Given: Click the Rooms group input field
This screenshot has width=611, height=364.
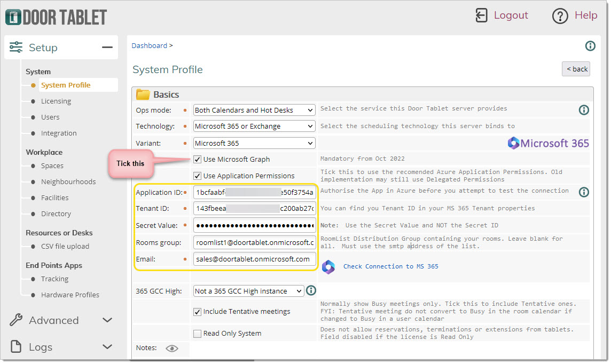Looking at the screenshot, I should pyautogui.click(x=254, y=242).
